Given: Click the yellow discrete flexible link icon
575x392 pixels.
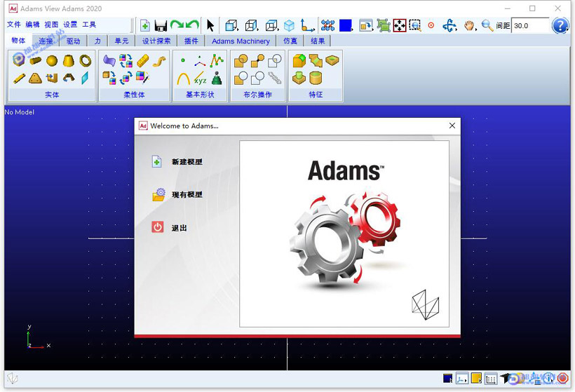Looking at the screenshot, I should [x=142, y=60].
